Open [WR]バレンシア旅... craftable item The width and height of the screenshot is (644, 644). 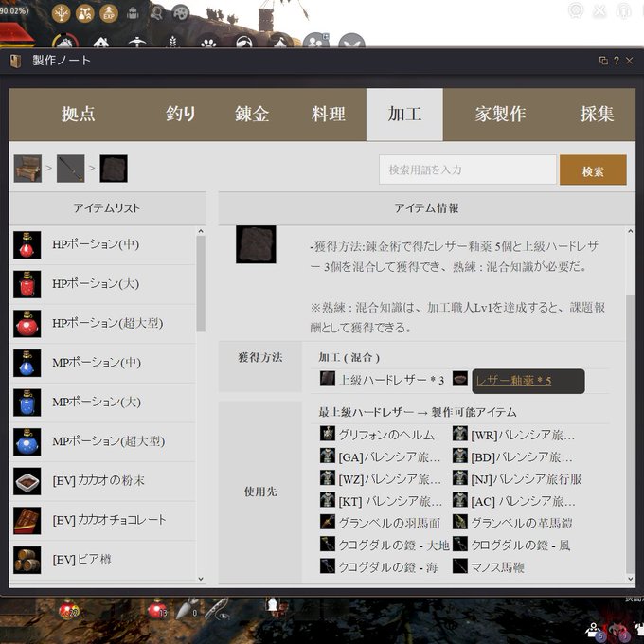pos(523,435)
